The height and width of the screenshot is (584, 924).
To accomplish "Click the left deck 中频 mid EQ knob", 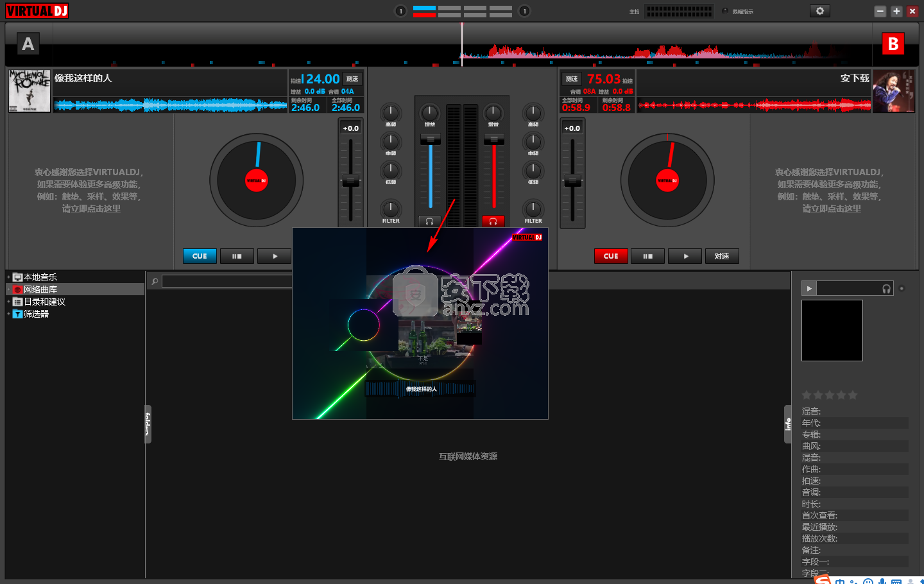I will tap(391, 141).
